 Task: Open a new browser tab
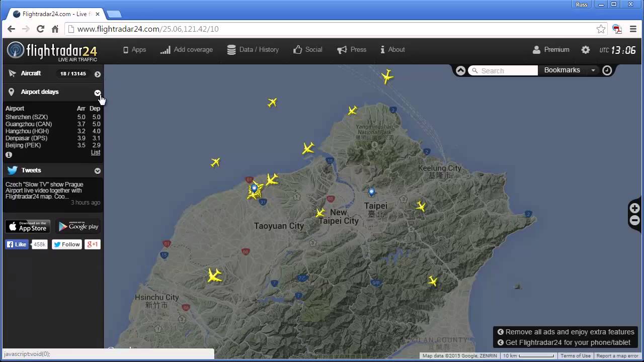(x=114, y=14)
